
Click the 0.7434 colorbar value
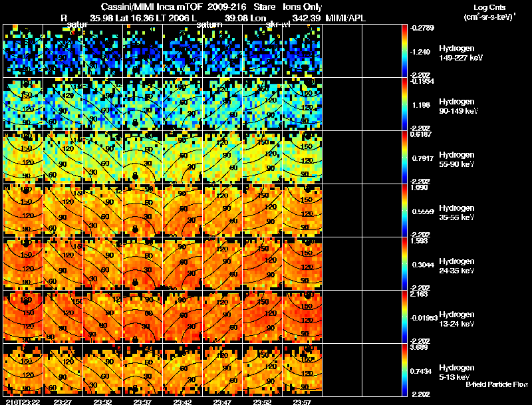421,372
